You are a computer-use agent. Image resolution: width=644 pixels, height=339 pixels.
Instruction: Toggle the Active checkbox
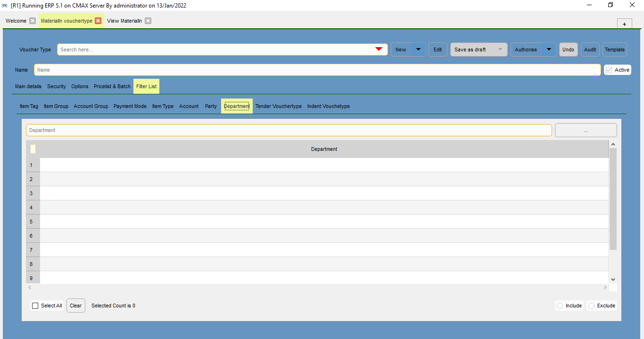tap(609, 70)
